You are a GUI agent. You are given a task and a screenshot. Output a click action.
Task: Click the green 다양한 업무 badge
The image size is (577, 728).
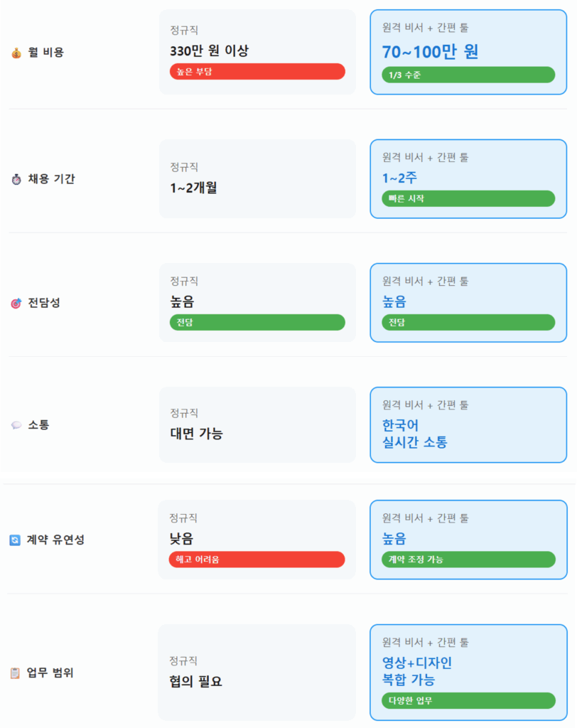(468, 700)
